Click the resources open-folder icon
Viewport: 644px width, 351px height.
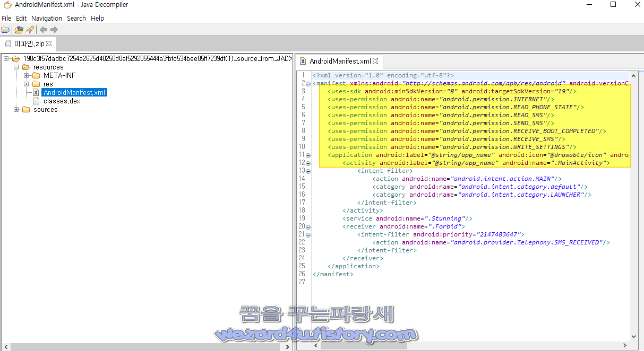27,67
